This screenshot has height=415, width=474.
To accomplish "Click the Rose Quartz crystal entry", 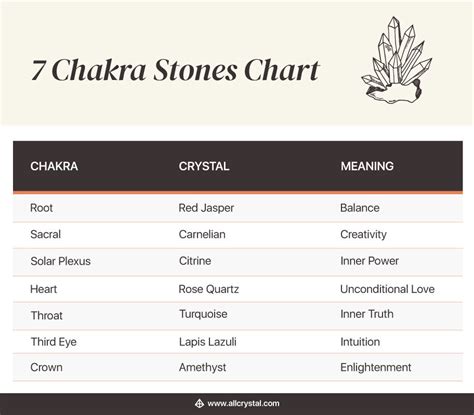I will tap(209, 289).
